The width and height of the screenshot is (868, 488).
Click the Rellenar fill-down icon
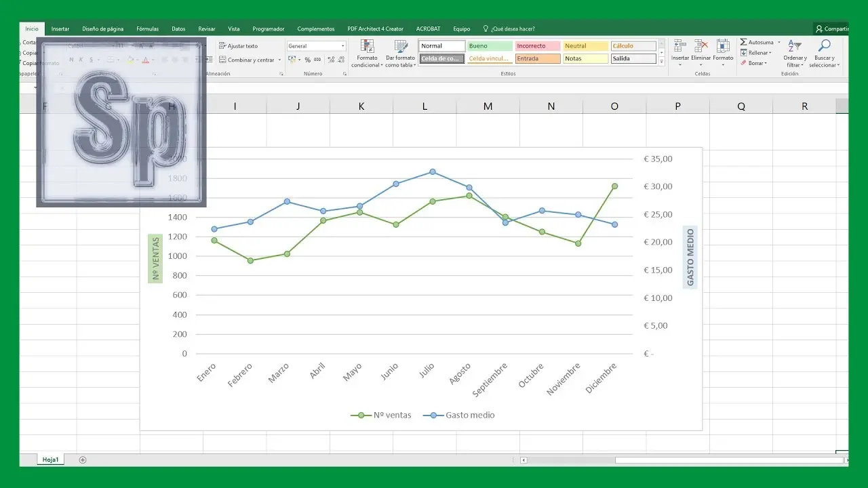743,52
